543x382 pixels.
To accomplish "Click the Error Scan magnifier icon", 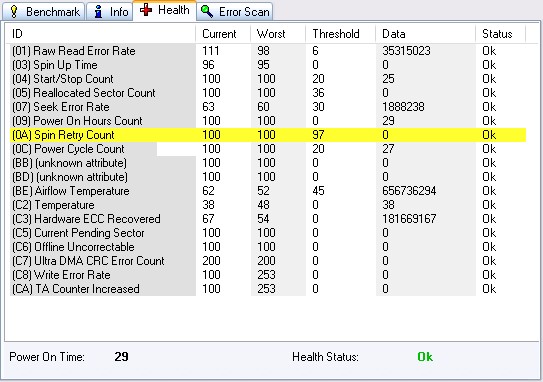I will click(207, 11).
